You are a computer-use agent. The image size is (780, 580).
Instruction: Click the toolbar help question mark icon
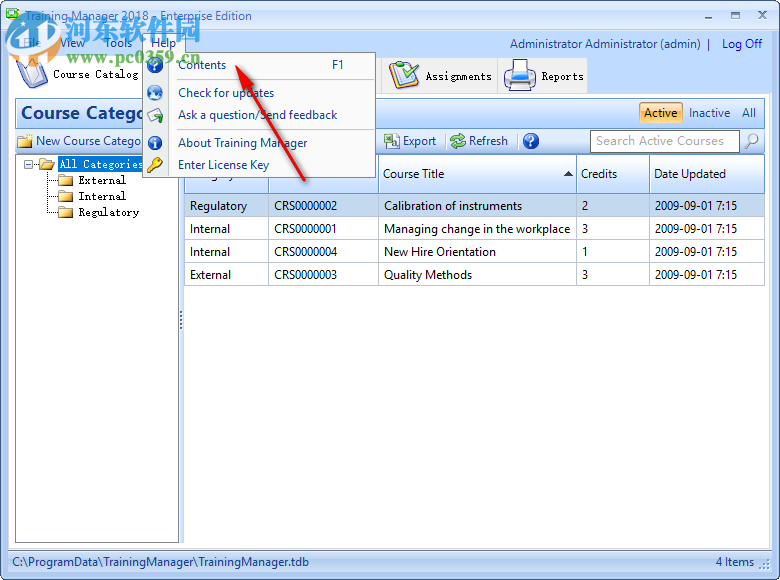531,141
